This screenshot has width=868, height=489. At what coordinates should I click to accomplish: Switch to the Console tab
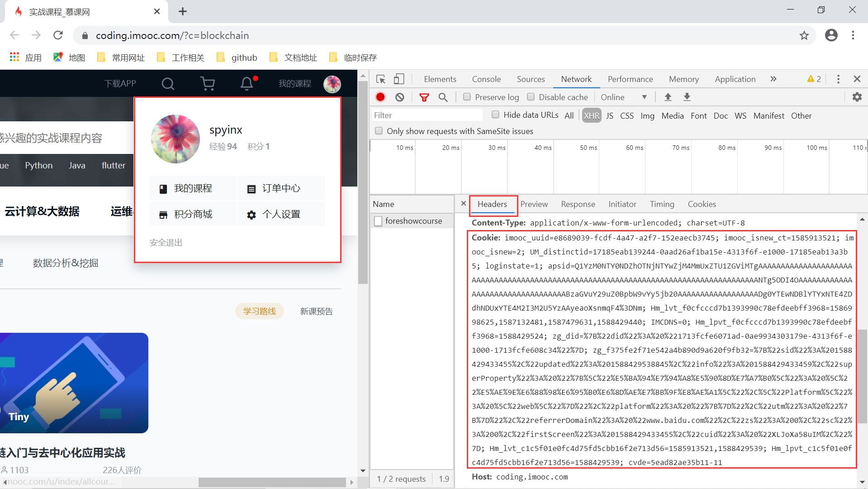coord(486,79)
